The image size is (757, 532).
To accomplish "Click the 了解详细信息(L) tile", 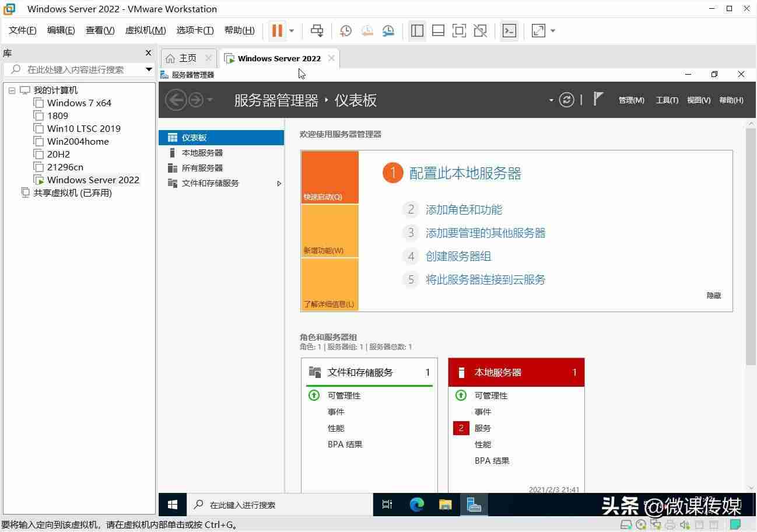I will 330,285.
